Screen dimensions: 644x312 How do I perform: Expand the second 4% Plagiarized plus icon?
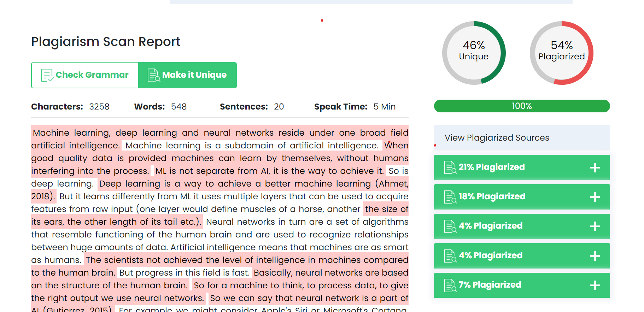pos(595,256)
